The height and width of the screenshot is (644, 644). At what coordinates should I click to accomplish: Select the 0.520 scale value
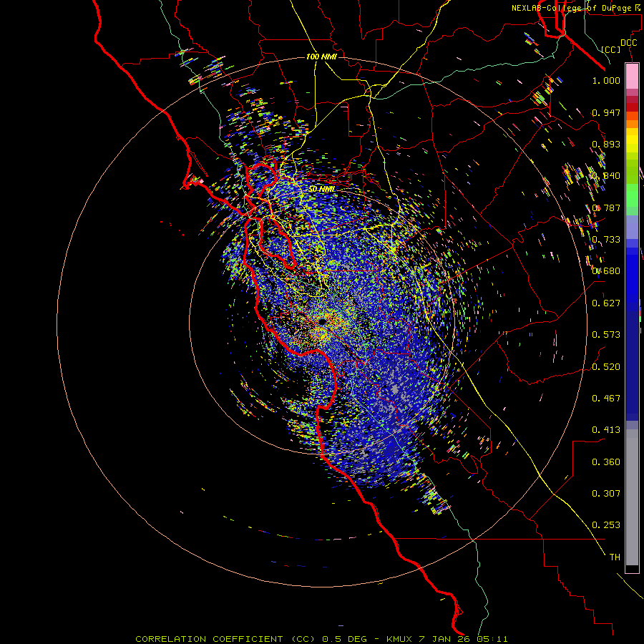tap(606, 367)
